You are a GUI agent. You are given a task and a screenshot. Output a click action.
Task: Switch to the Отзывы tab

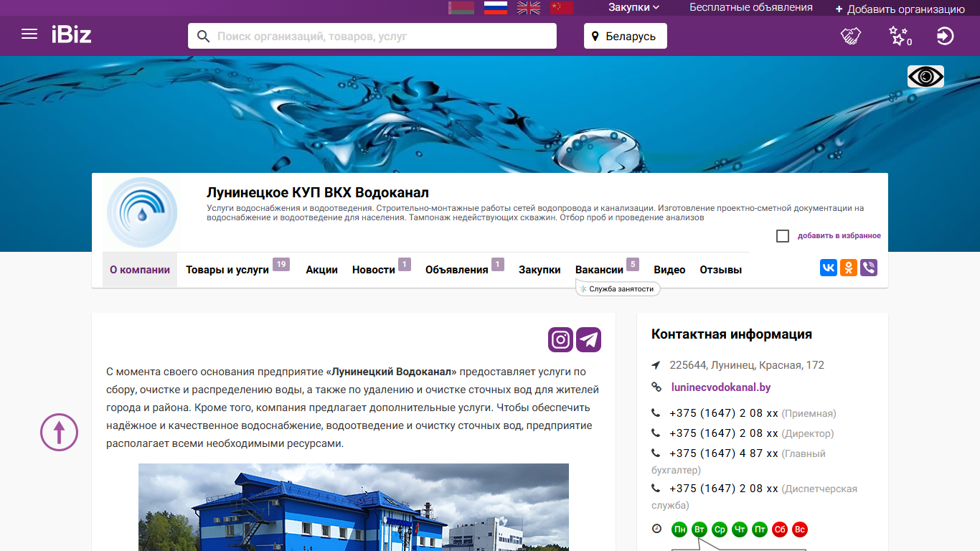[721, 270]
